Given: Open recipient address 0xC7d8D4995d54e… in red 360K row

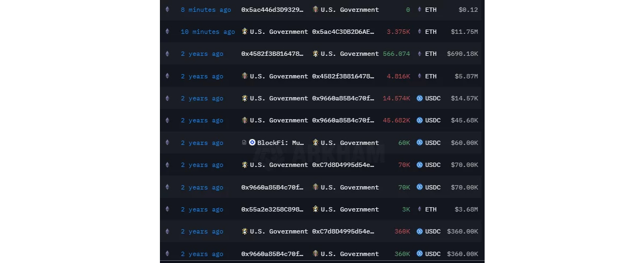Looking at the screenshot, I should [x=343, y=231].
